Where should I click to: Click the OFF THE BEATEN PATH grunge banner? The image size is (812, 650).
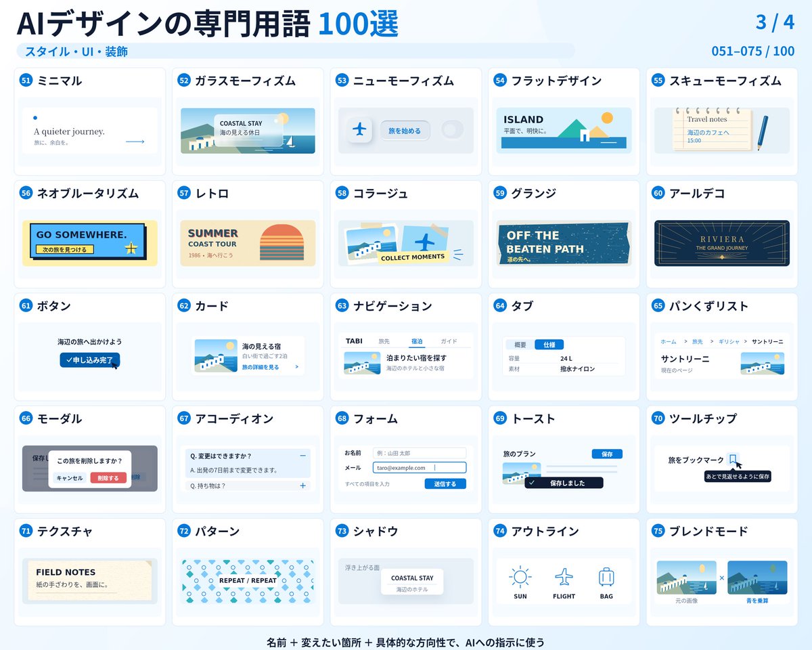coord(564,243)
